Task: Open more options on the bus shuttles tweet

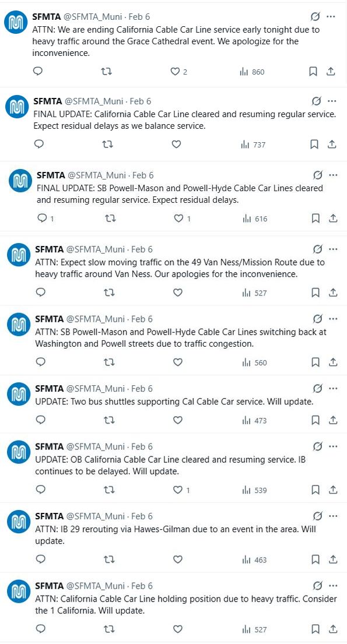Action: tap(333, 388)
